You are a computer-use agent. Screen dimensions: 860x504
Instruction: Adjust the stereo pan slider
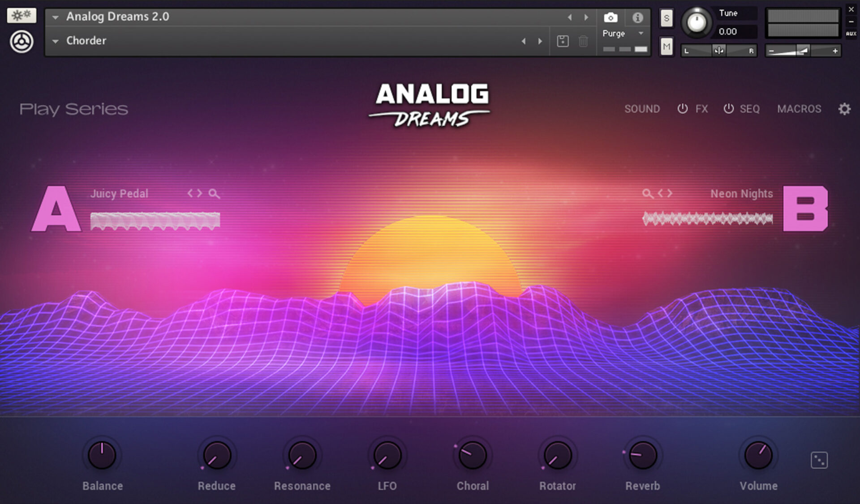point(719,51)
